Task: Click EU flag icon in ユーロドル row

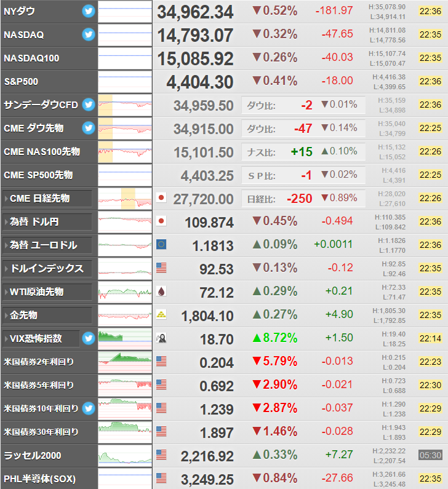Action: pyautogui.click(x=161, y=244)
